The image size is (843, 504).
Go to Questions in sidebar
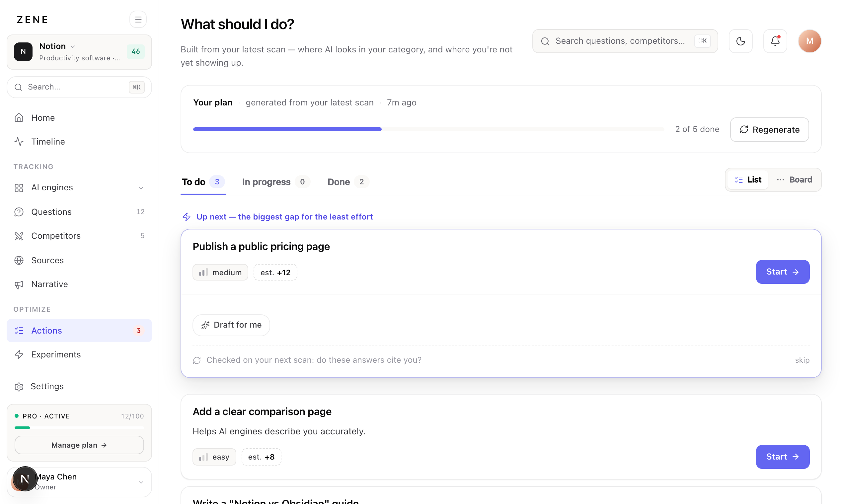click(79, 212)
